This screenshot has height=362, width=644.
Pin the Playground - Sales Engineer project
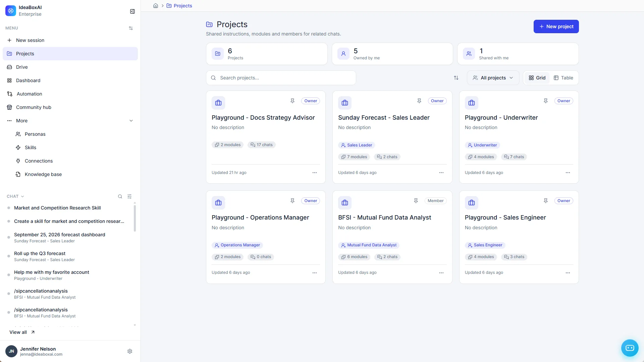[546, 201]
